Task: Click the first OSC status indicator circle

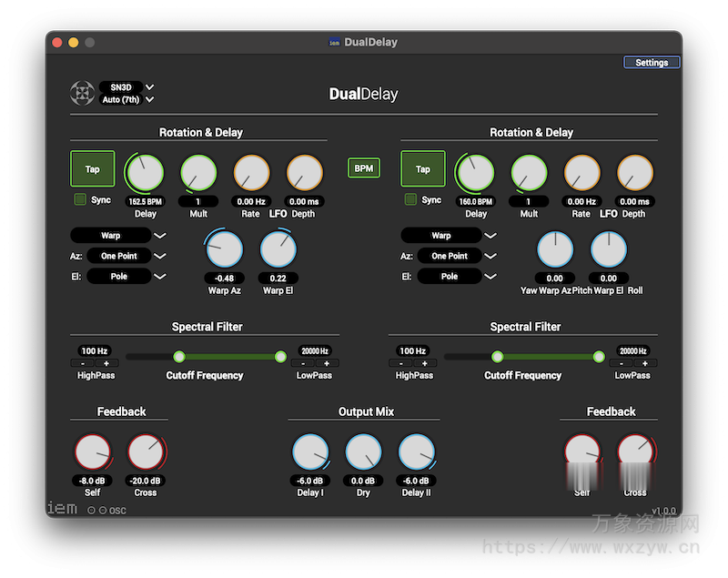Action: click(92, 511)
